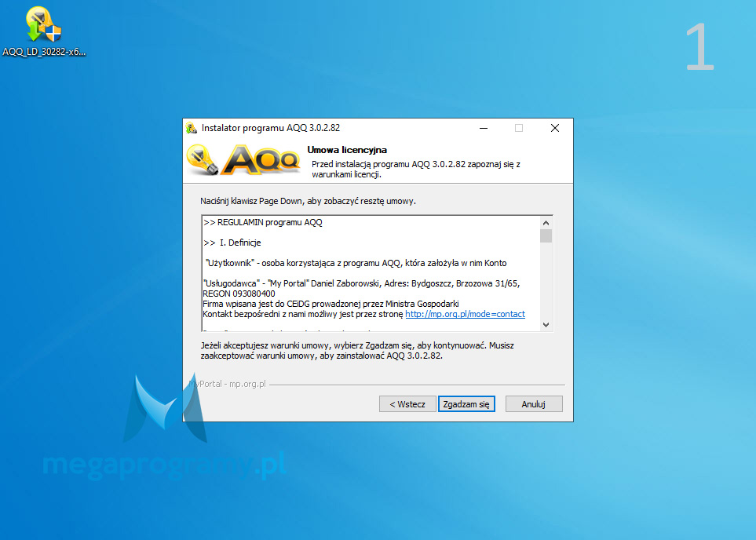The height and width of the screenshot is (540, 756).
Task: Open the mp.org.pl contact link
Action: 465,314
